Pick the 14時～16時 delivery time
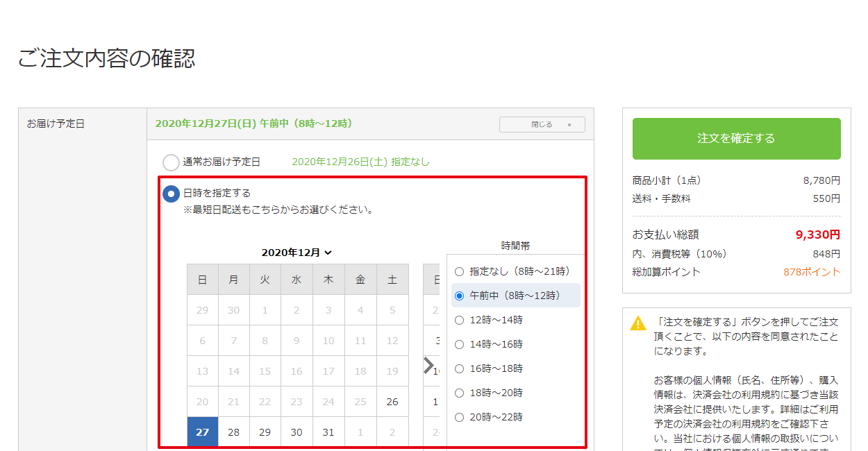Image resolution: width=868 pixels, height=451 pixels. tap(459, 345)
